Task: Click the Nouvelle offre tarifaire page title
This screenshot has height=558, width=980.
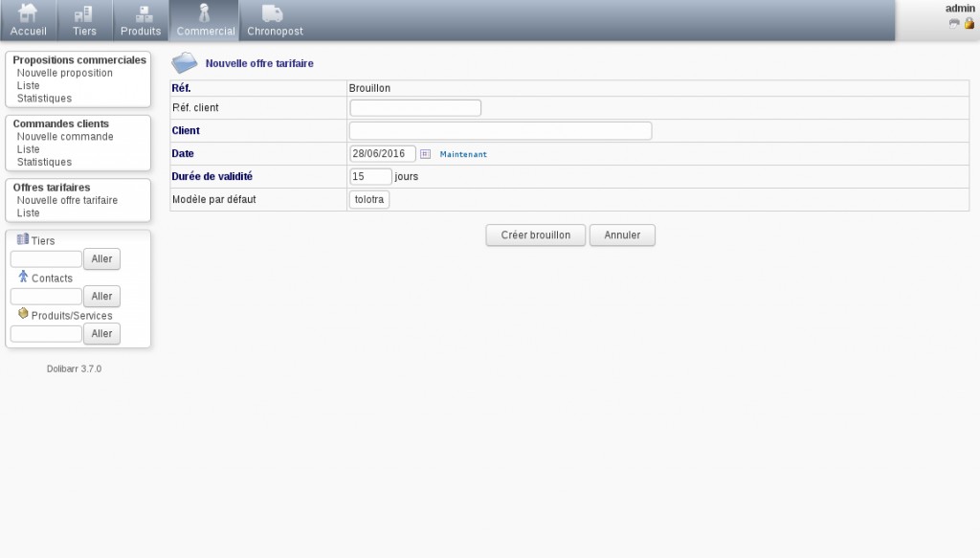Action: (259, 63)
